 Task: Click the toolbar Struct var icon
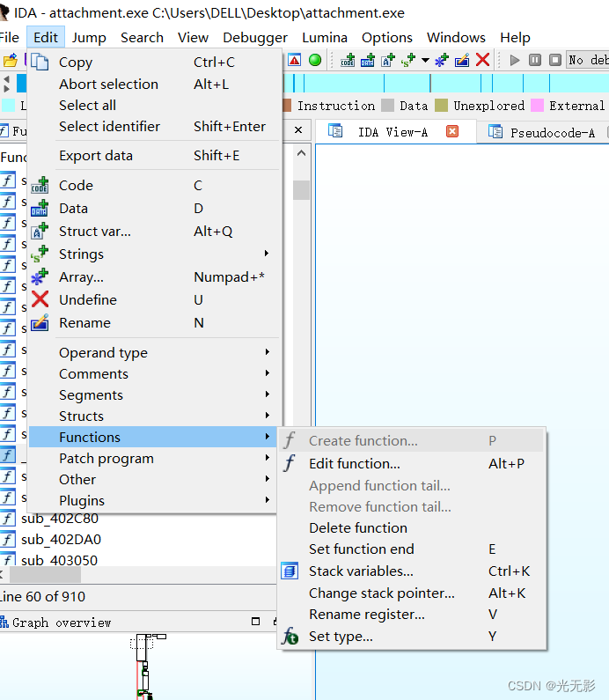tap(388, 60)
